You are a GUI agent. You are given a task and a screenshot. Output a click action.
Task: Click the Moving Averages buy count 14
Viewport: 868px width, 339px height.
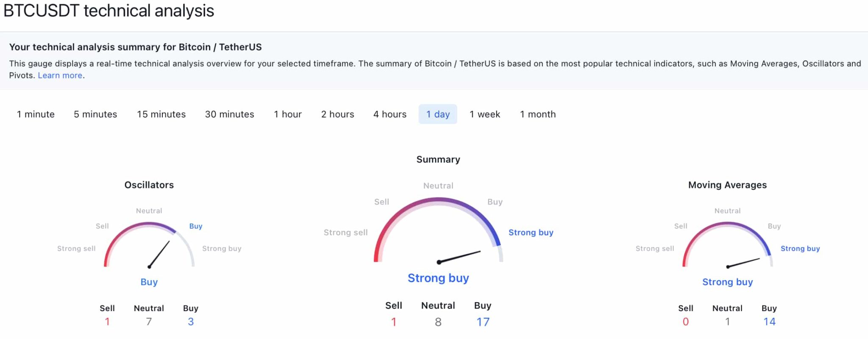pos(769,322)
